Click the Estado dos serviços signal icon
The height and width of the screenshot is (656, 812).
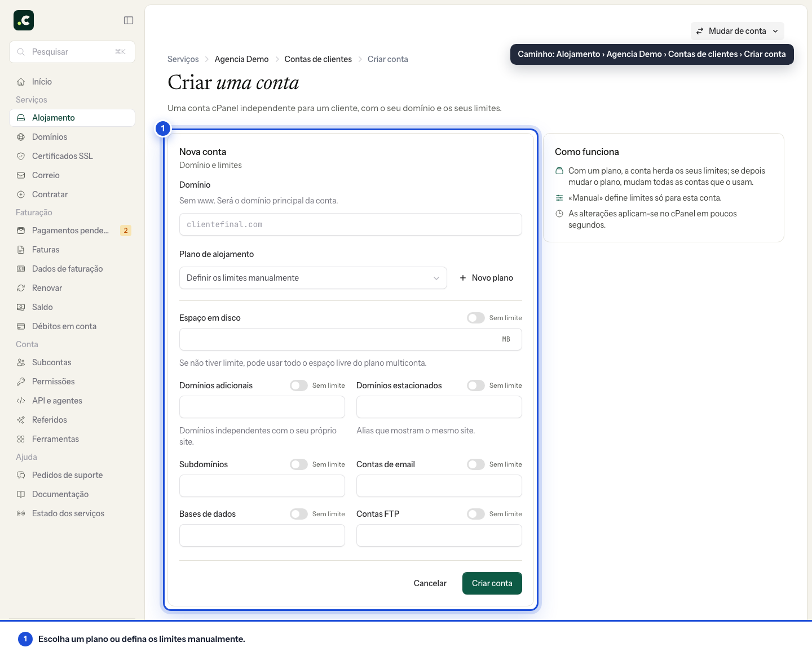click(21, 513)
